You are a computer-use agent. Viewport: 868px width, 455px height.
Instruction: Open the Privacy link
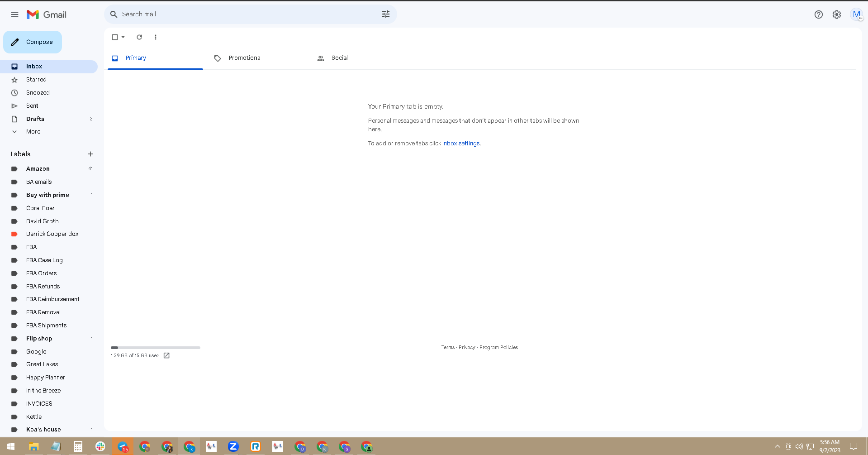click(x=467, y=347)
